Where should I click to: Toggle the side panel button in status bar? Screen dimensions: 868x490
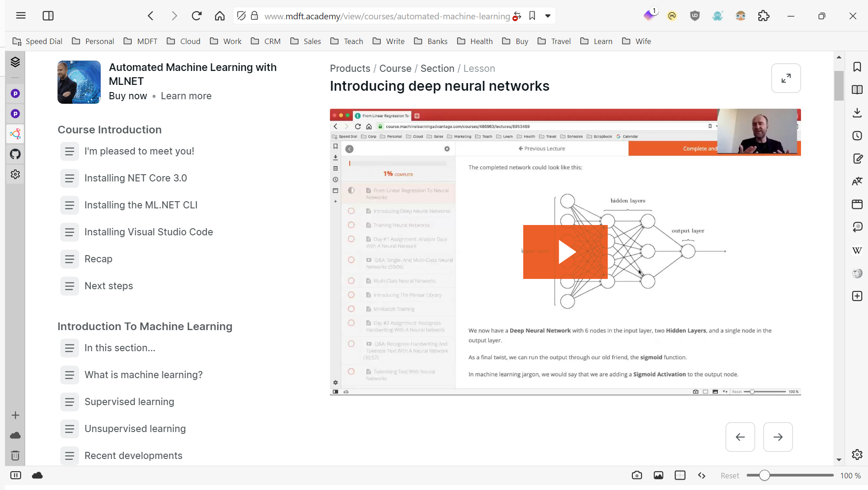16,475
